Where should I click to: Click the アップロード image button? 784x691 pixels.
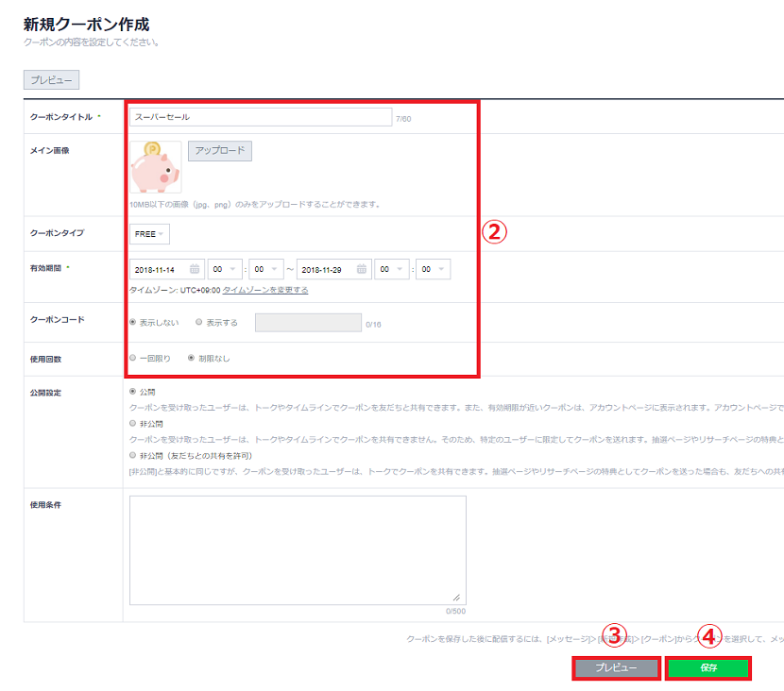pos(220,151)
